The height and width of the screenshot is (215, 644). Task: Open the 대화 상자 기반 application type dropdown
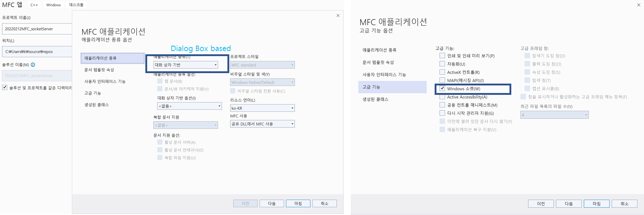[185, 65]
